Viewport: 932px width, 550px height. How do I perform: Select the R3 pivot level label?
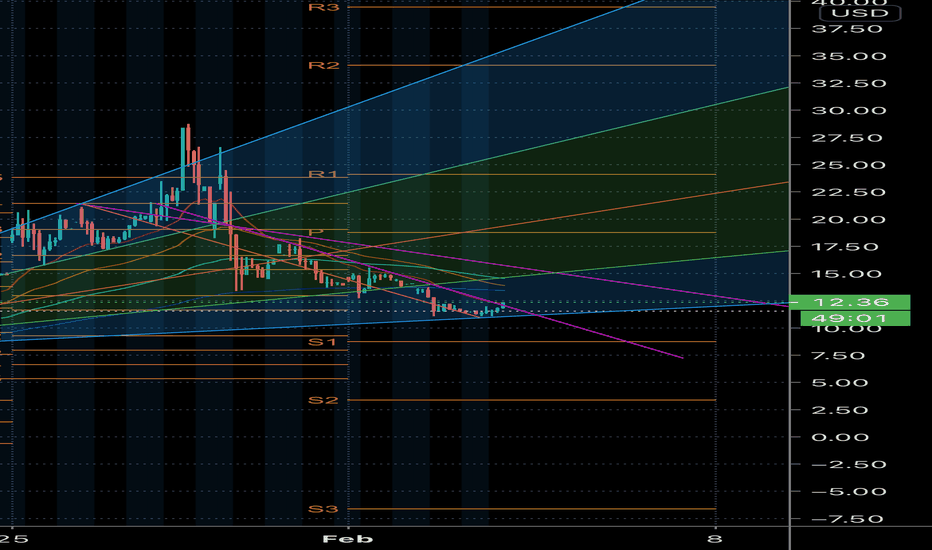[x=323, y=7]
